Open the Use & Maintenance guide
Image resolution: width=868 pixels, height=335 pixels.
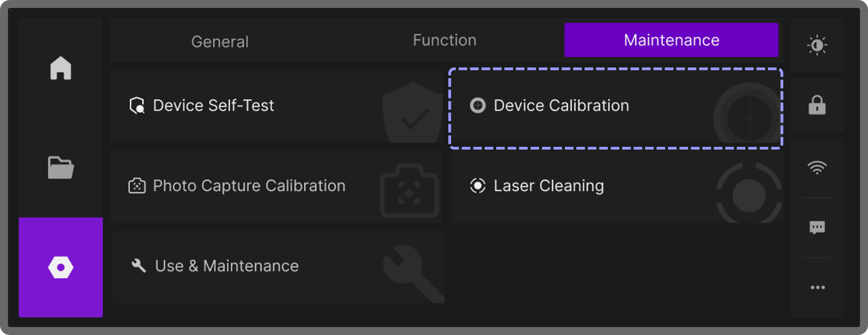coord(278,267)
